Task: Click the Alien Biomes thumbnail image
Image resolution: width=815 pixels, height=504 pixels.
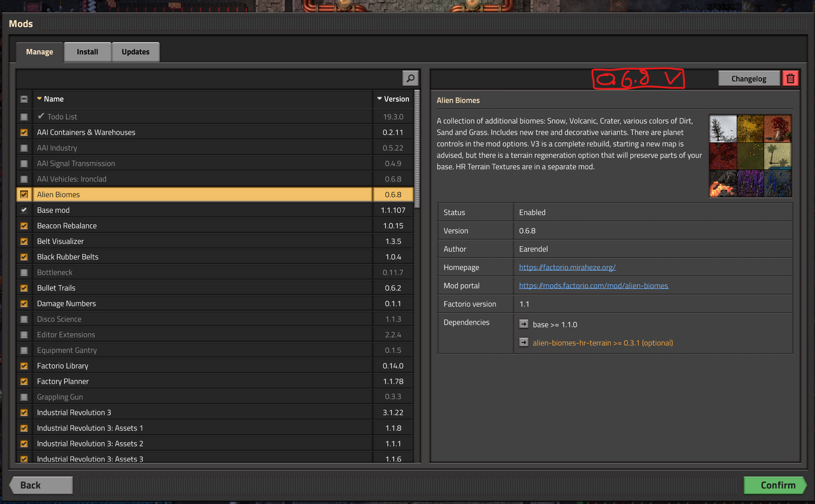Action: [750, 156]
